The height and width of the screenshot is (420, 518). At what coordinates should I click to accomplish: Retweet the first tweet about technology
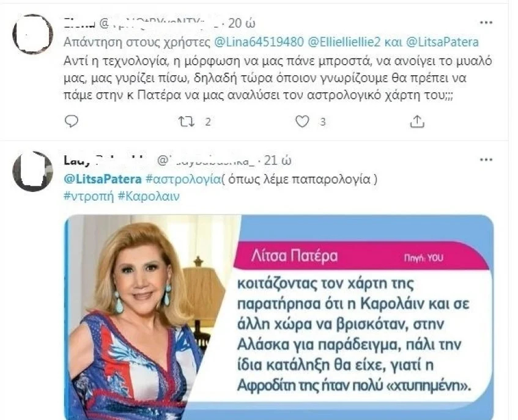point(187,122)
